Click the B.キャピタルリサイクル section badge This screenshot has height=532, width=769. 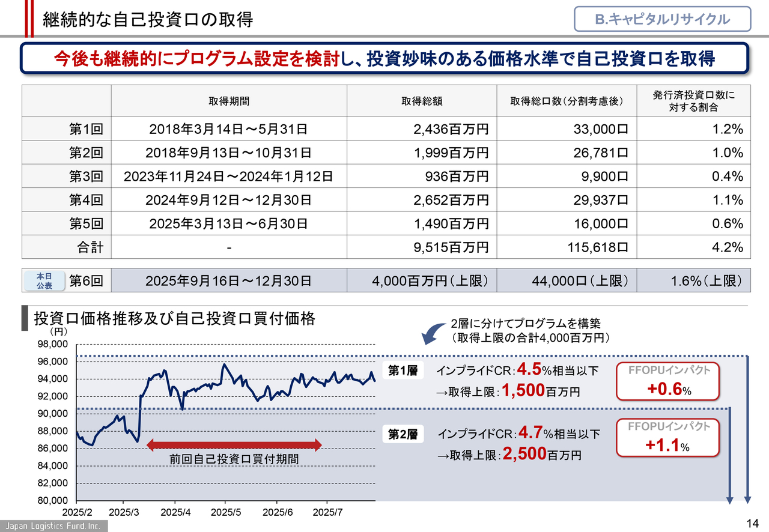tap(662, 19)
